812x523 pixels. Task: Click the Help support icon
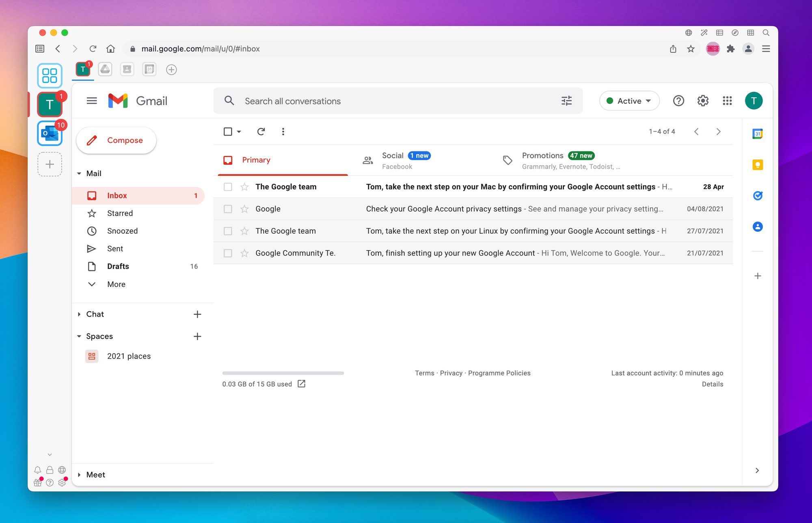click(x=678, y=101)
